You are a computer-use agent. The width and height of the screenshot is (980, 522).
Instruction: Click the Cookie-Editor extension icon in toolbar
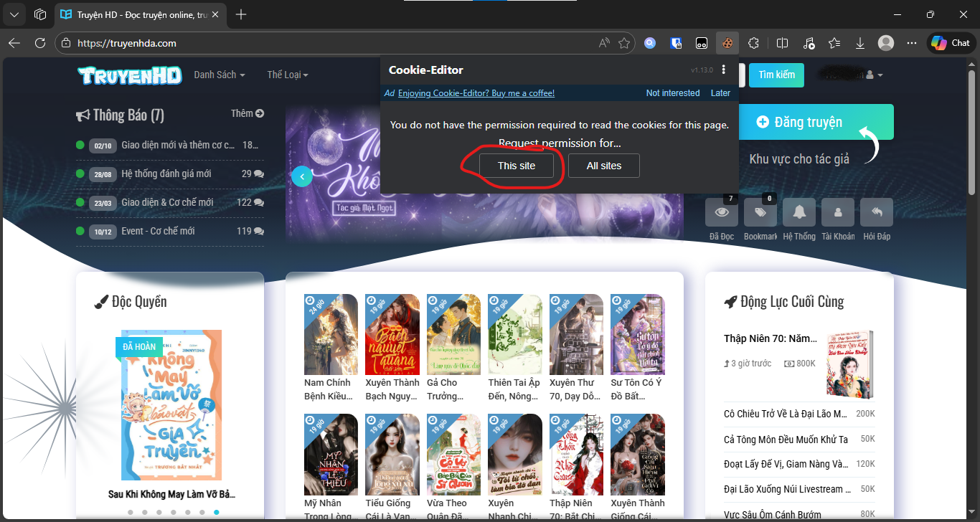point(727,43)
